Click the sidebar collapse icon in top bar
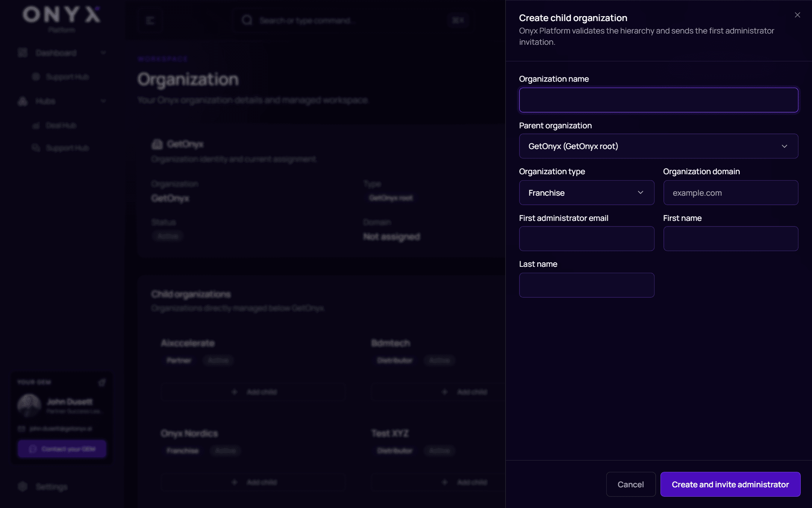 (150, 20)
